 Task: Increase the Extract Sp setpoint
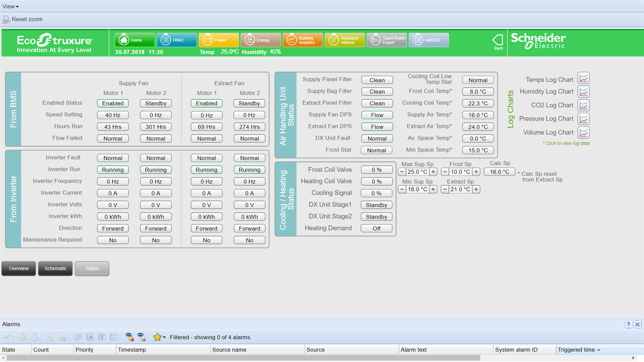coord(476,189)
